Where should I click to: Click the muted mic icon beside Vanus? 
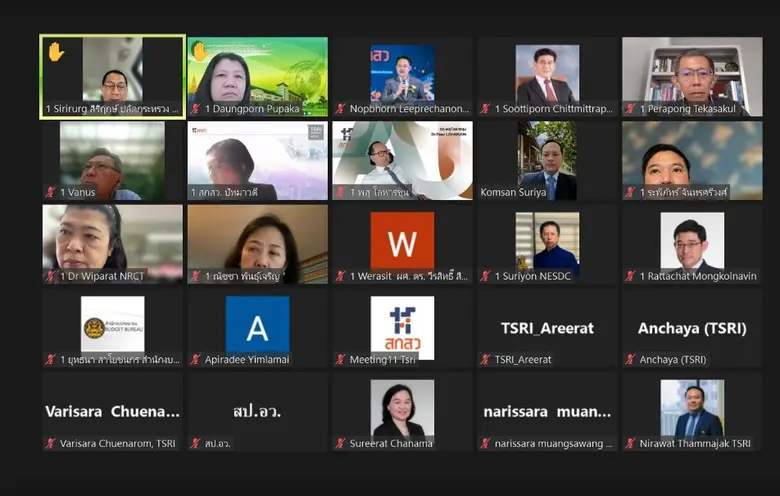click(51, 192)
